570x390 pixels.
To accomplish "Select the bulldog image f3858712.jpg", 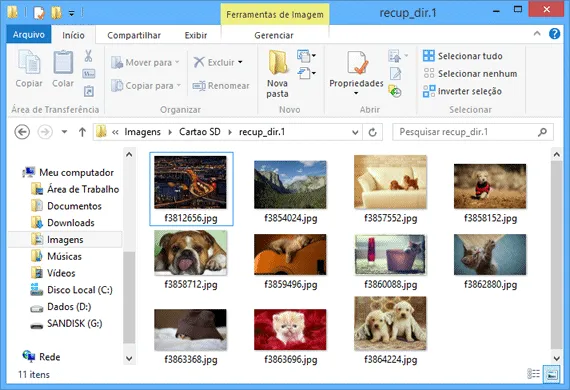I will (190, 253).
